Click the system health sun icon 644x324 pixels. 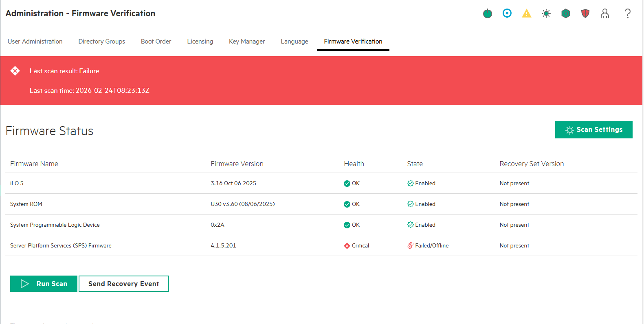[x=546, y=14]
